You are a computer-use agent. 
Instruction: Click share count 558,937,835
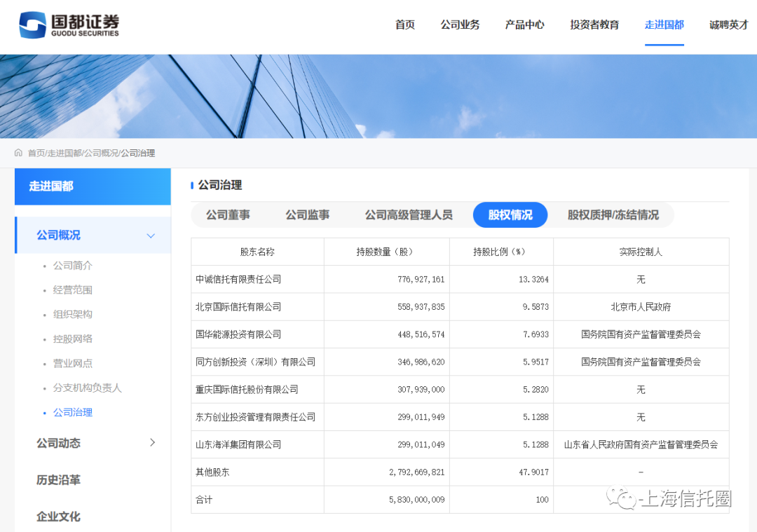point(421,306)
